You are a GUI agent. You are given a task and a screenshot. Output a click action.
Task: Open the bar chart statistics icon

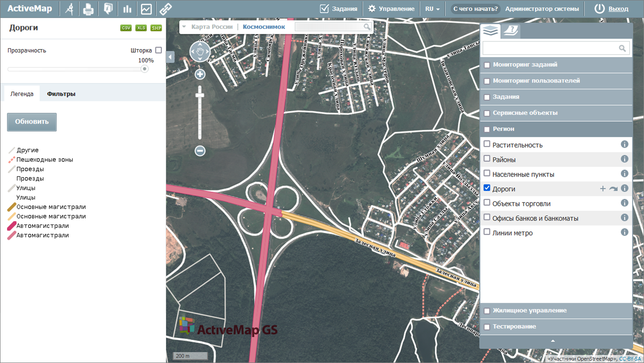[x=127, y=9]
